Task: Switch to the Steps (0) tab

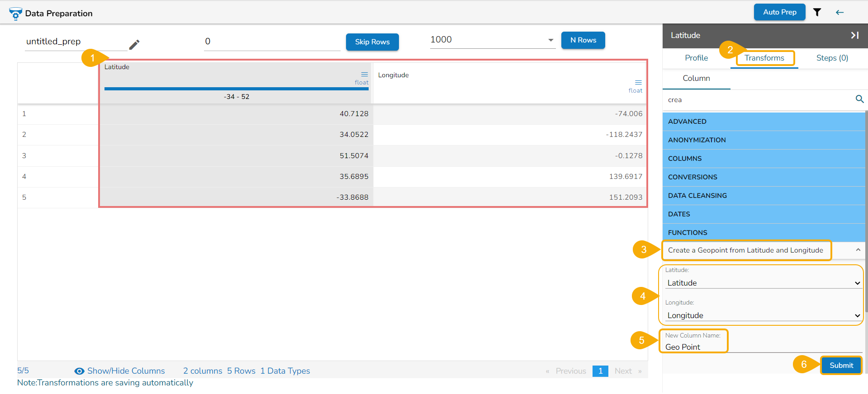Action: [832, 58]
